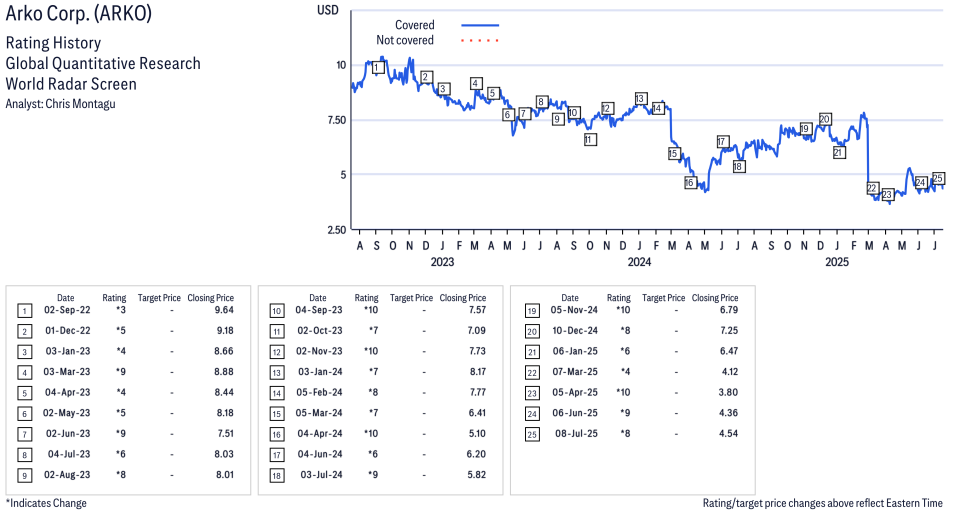Click the Analyst: Chris Montagu line
The image size is (954, 510).
60,104
